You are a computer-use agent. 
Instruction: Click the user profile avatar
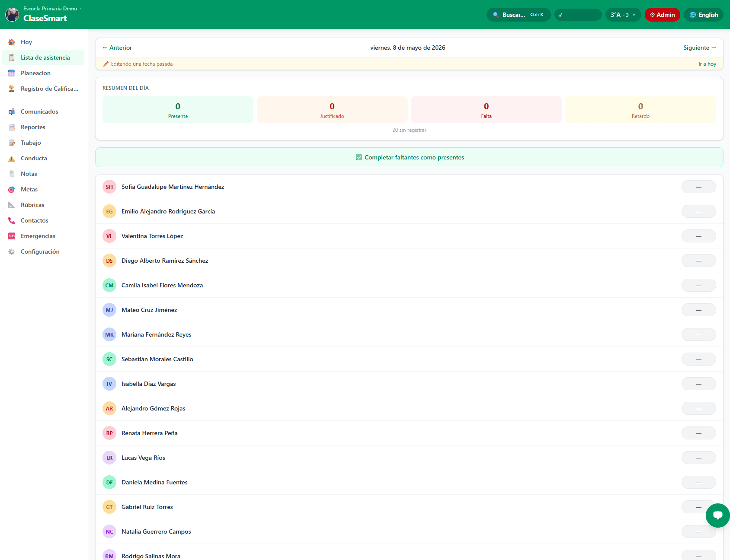pos(12,14)
